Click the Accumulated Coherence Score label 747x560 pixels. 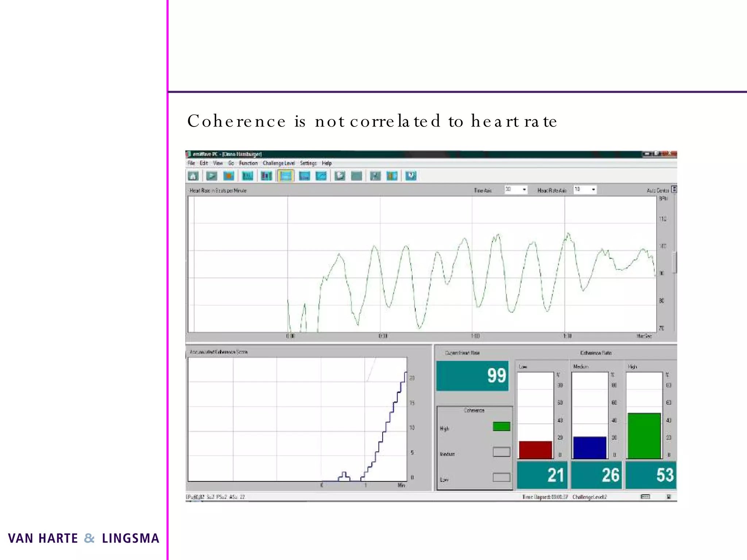pos(218,352)
